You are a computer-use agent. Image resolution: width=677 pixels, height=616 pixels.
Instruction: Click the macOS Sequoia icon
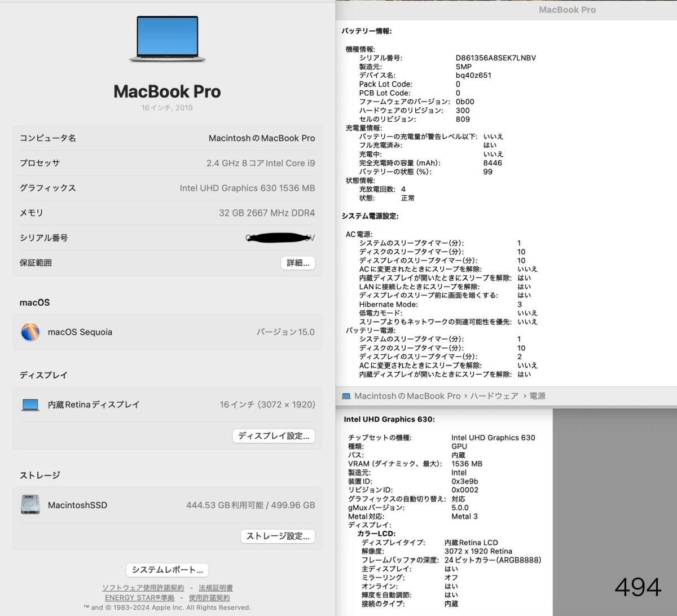point(29,332)
